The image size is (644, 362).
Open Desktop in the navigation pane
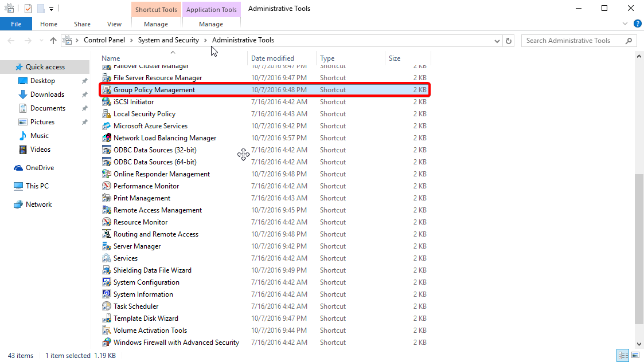(x=42, y=81)
